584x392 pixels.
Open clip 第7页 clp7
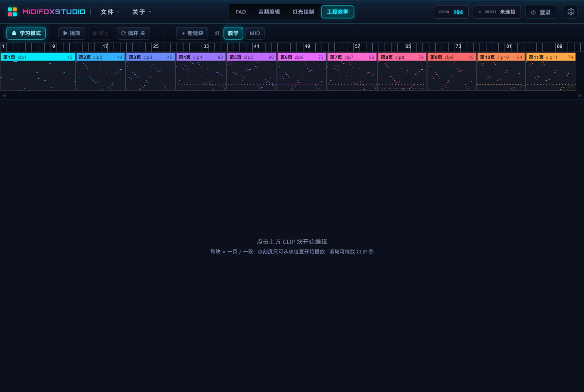point(352,71)
